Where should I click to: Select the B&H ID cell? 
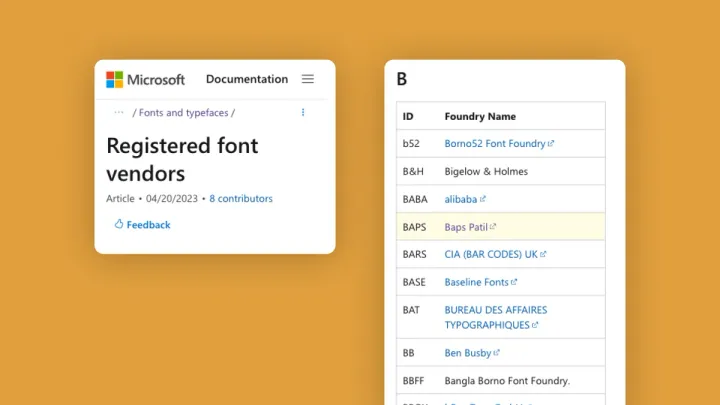[x=413, y=171]
